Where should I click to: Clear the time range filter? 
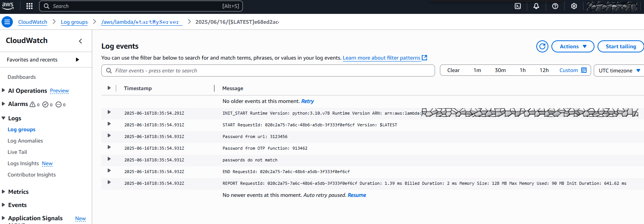click(x=453, y=70)
